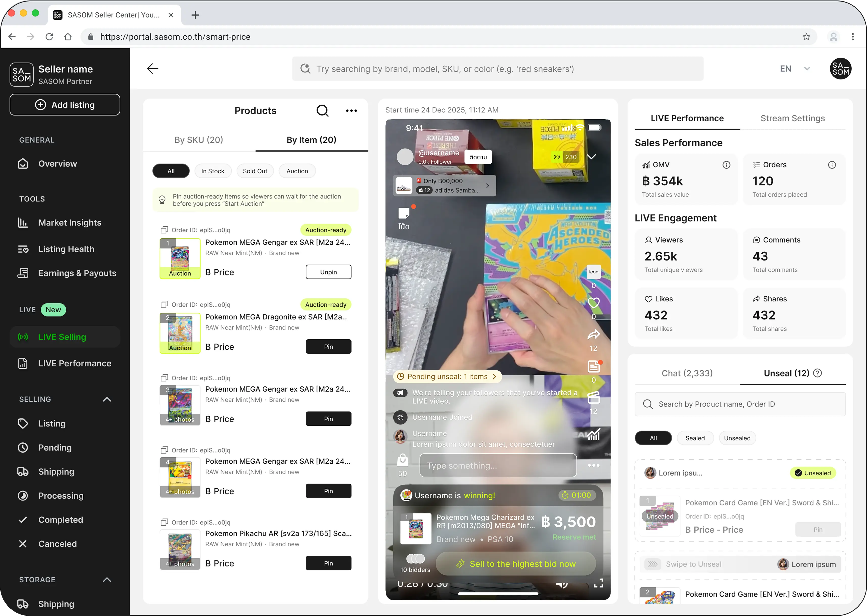Image resolution: width=867 pixels, height=616 pixels.
Task: Switch to the By SKU (20) tab
Action: point(199,140)
